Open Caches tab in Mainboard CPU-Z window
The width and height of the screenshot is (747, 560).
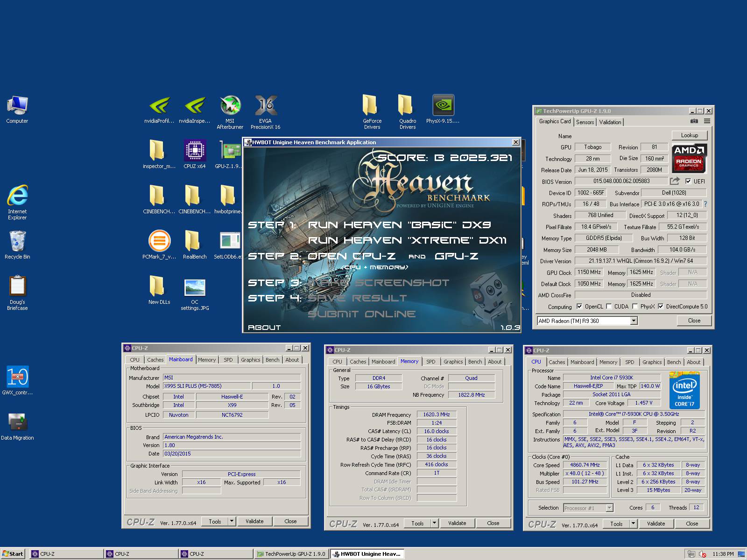155,360
